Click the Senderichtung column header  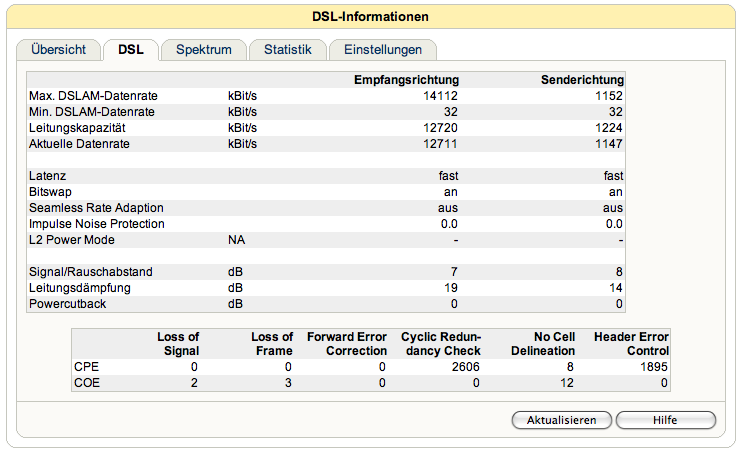pos(582,80)
